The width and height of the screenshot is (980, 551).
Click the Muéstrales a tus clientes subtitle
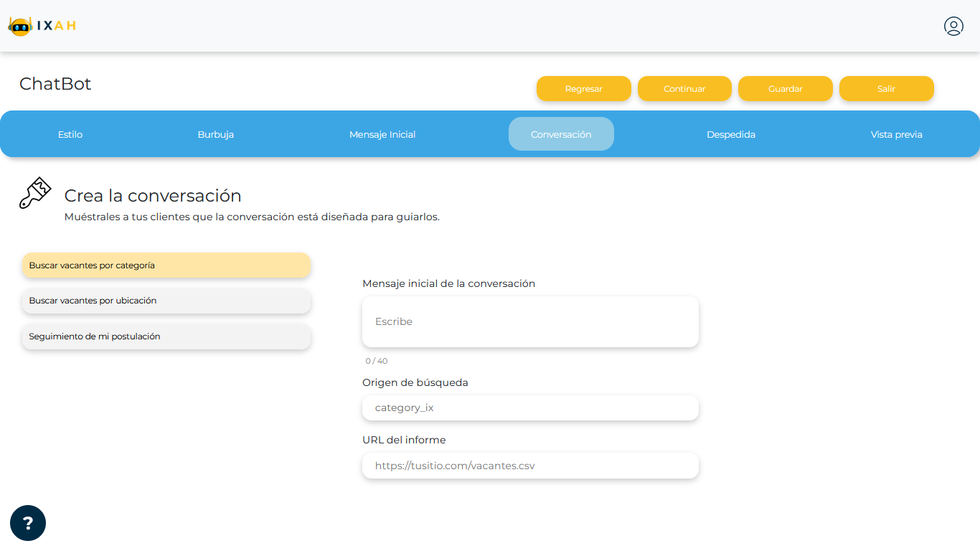pos(252,217)
